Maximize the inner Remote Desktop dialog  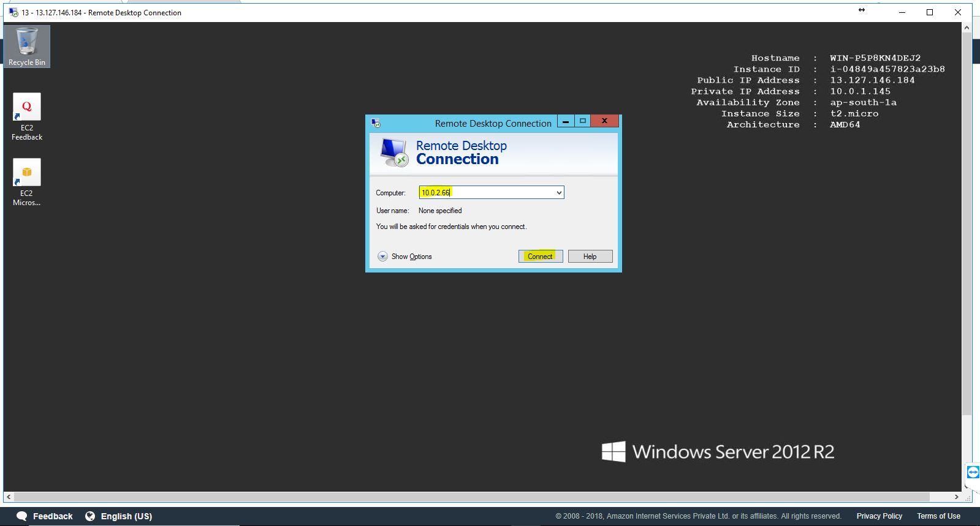[582, 121]
